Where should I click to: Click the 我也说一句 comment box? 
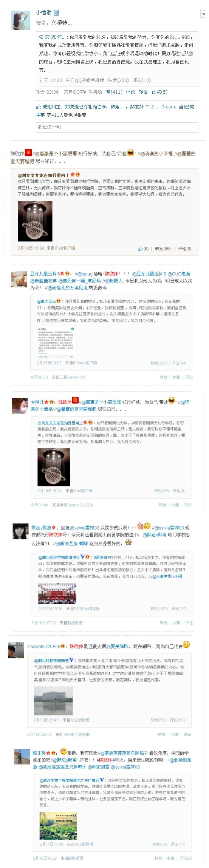pos(117,127)
